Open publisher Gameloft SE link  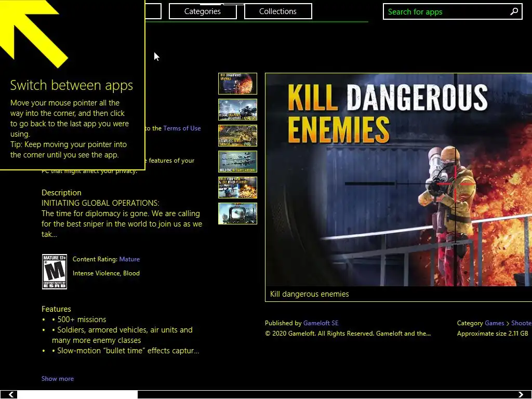click(321, 323)
